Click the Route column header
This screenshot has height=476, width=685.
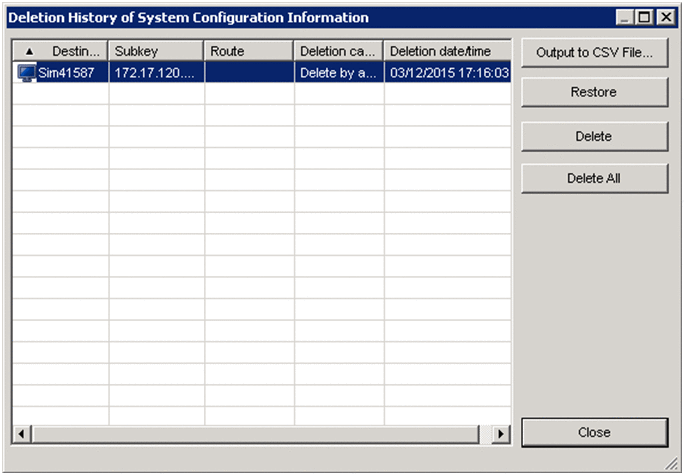249,51
